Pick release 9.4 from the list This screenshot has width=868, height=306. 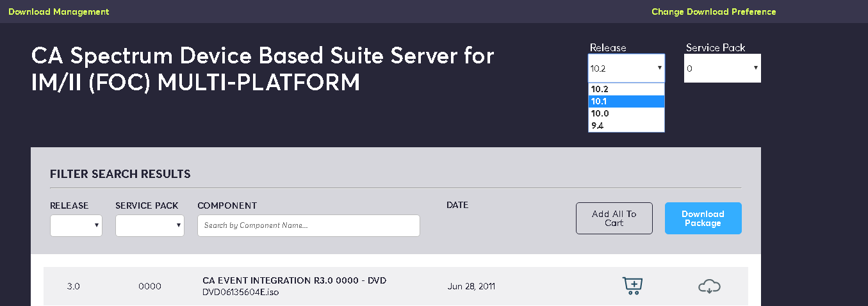pos(626,125)
